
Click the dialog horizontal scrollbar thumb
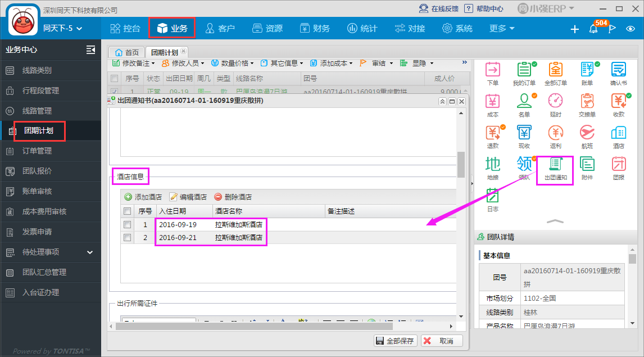point(254,326)
